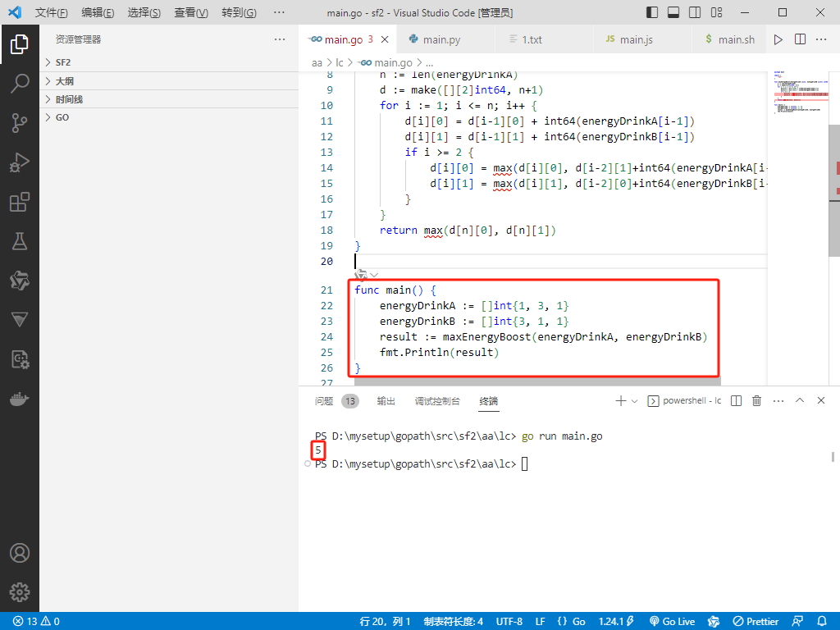The image size is (840, 630).
Task: Open explorer views and more actions
Action: [280, 39]
